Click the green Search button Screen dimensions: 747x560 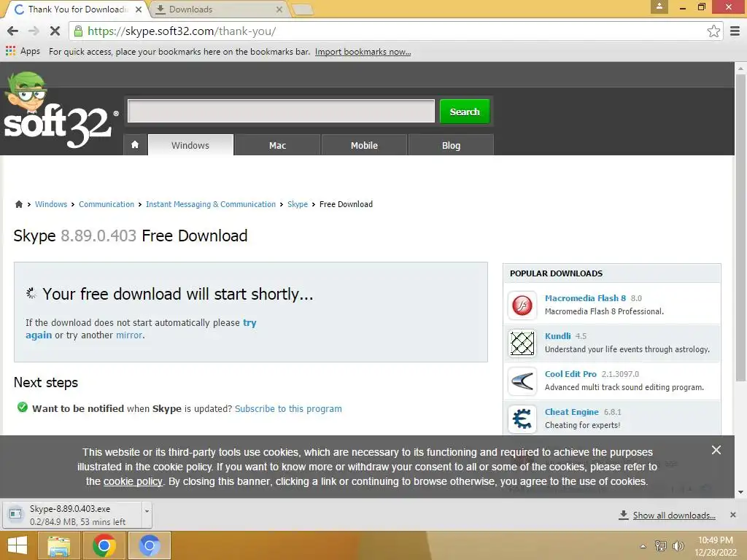[465, 112]
